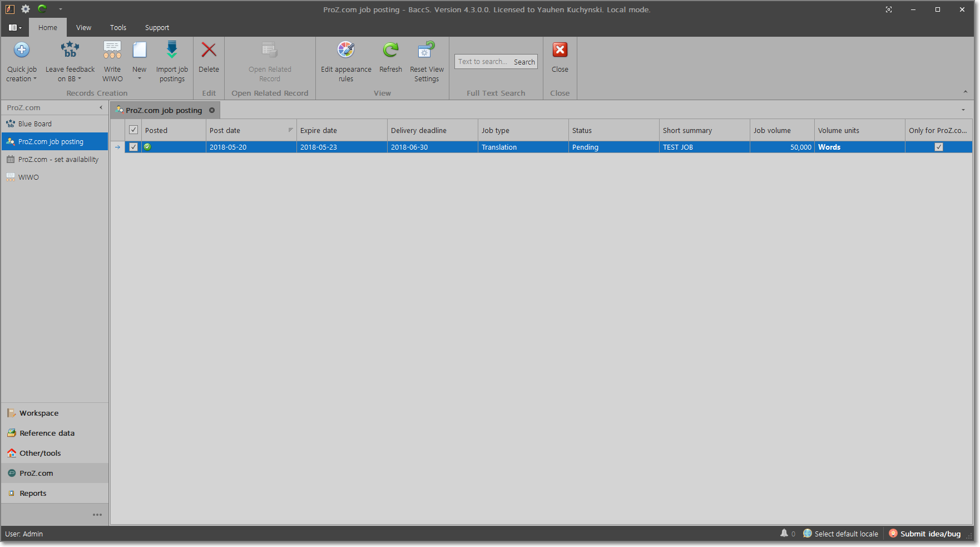Viewport: 980px width, 547px height.
Task: Switch to Reference data section
Action: click(55, 433)
